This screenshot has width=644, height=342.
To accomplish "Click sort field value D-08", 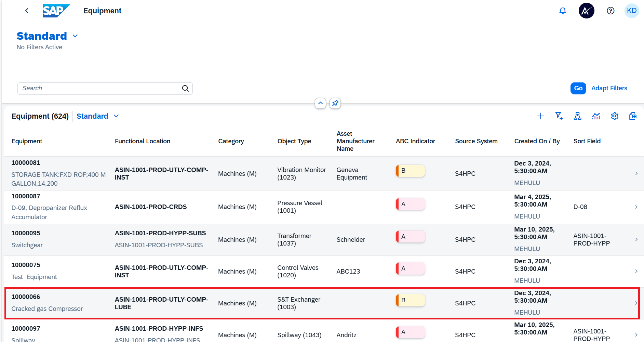I will tap(580, 207).
